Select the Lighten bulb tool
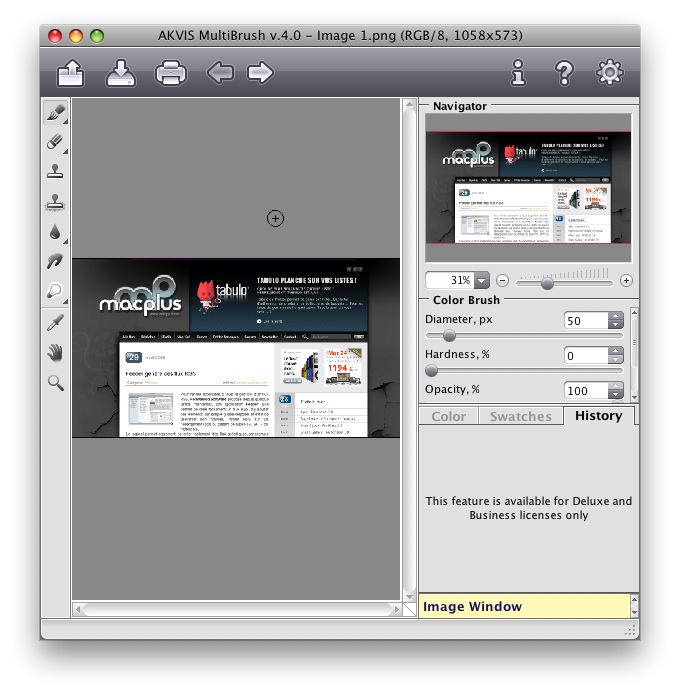The height and width of the screenshot is (695, 680). [55, 291]
